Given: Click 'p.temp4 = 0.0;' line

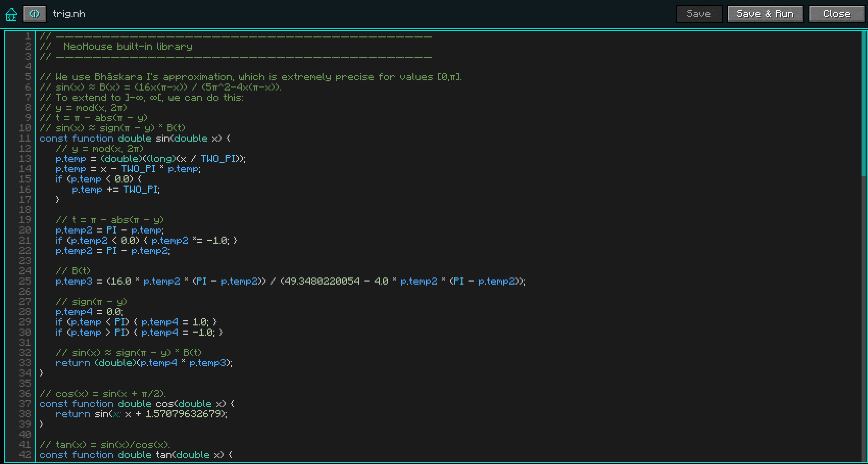Looking at the screenshot, I should click(x=89, y=312).
